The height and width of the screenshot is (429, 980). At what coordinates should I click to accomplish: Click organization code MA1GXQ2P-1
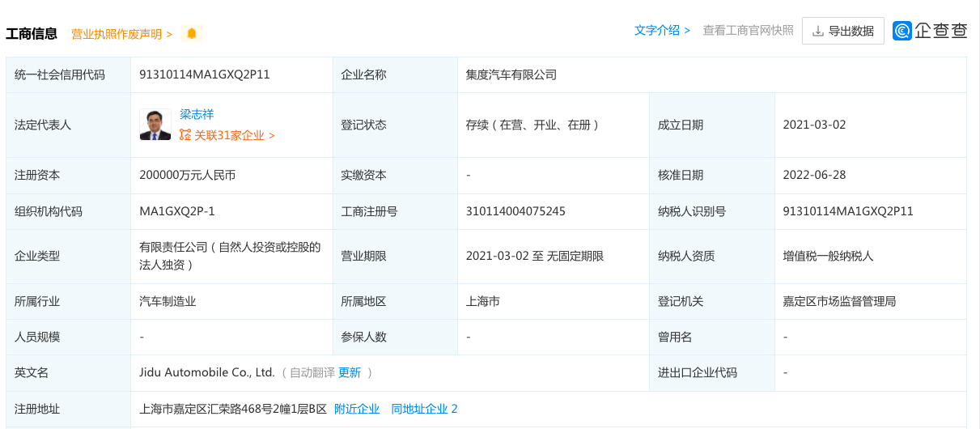point(177,211)
